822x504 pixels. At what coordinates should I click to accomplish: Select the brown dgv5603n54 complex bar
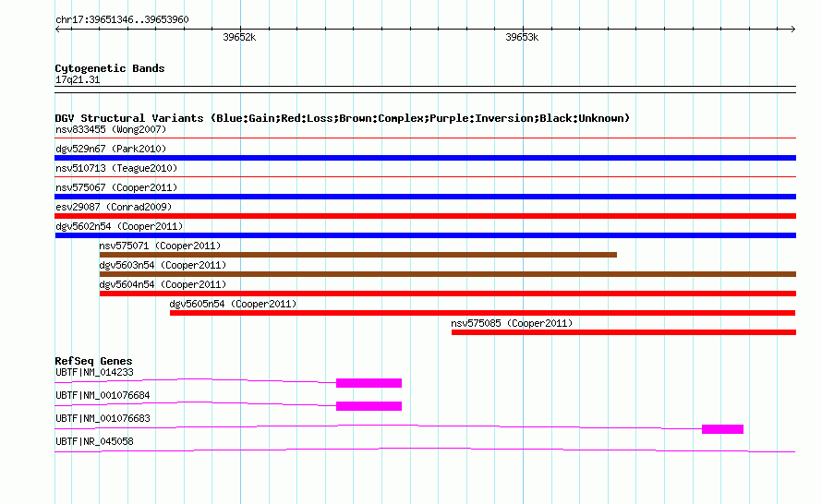pyautogui.click(x=448, y=274)
